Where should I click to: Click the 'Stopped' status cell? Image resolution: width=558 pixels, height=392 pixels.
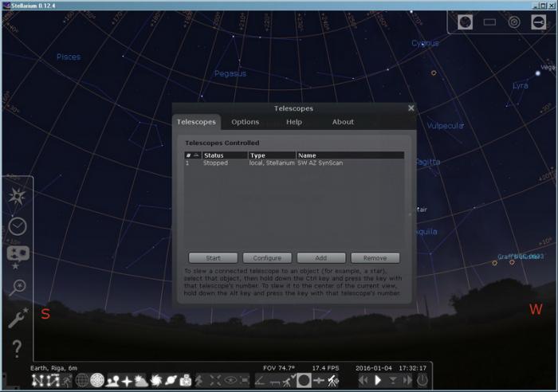215,163
